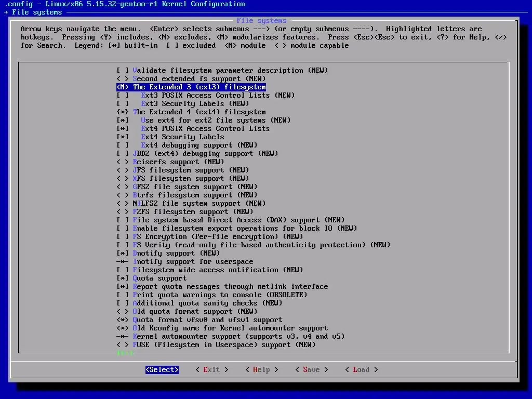
Task: Select The Extended 3 (ext3) filesystem row
Action: pyautogui.click(x=191, y=87)
